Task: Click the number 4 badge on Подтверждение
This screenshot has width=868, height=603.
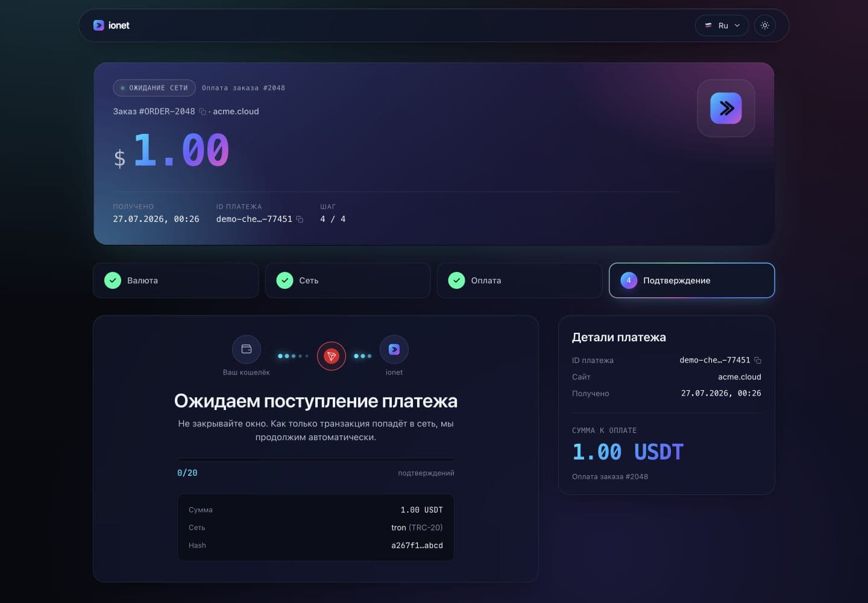Action: tap(629, 280)
